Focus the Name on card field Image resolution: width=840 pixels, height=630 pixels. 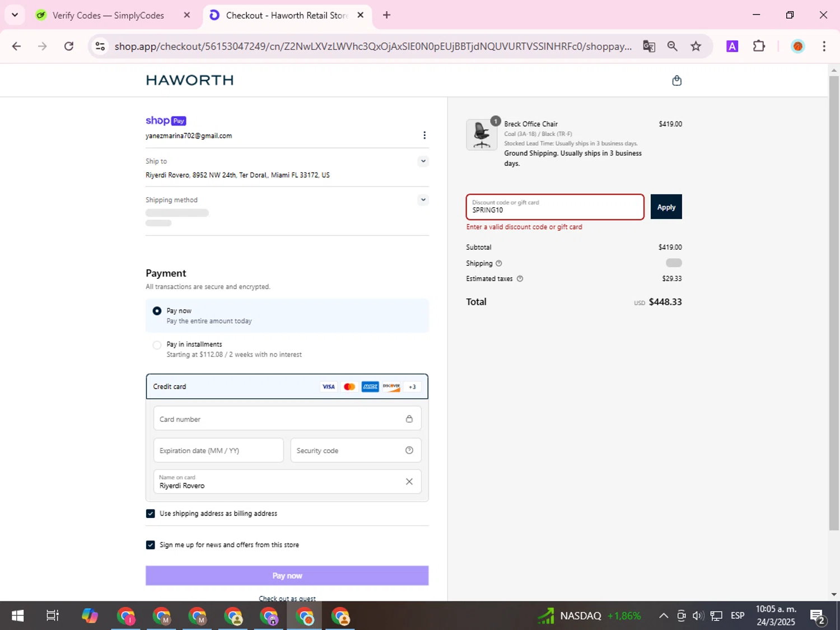pos(287,482)
